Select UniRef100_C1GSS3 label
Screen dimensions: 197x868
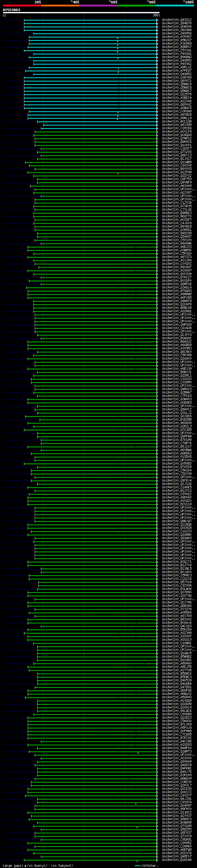[177, 531]
